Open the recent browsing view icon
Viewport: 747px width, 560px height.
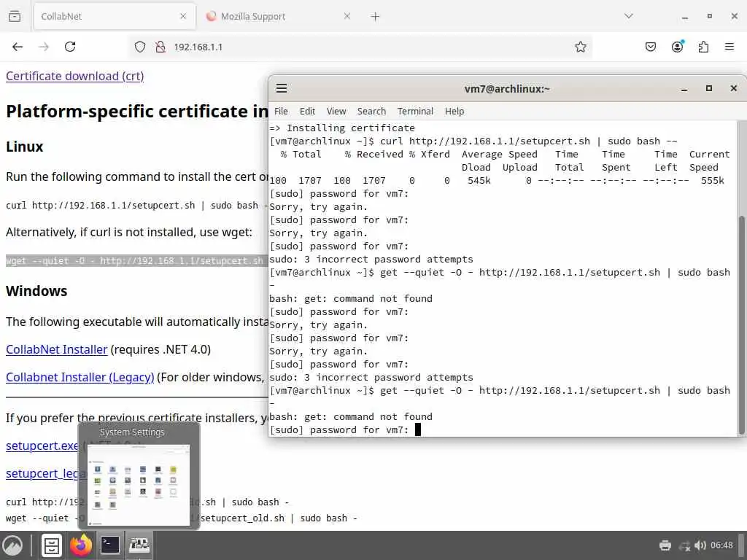point(15,16)
